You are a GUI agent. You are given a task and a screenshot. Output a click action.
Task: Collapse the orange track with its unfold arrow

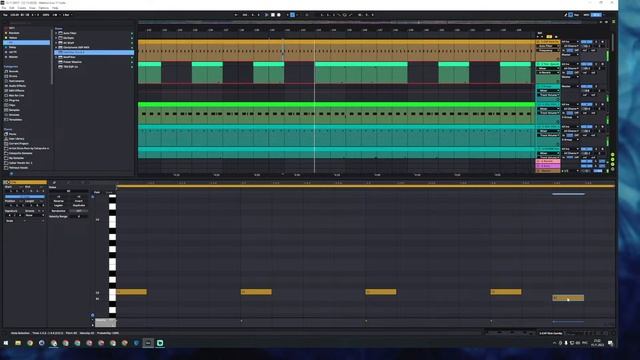tap(538, 42)
